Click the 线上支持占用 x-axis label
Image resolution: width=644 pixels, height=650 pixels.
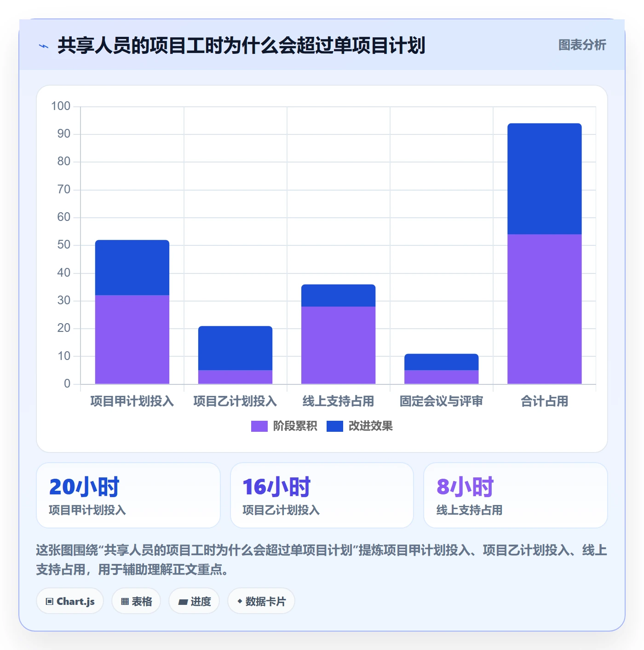[338, 401]
